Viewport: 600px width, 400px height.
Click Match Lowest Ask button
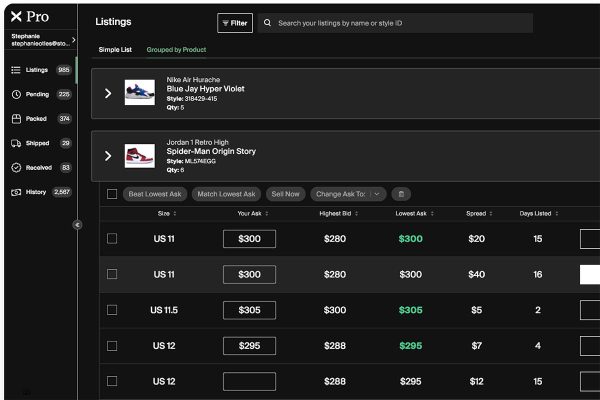[226, 194]
